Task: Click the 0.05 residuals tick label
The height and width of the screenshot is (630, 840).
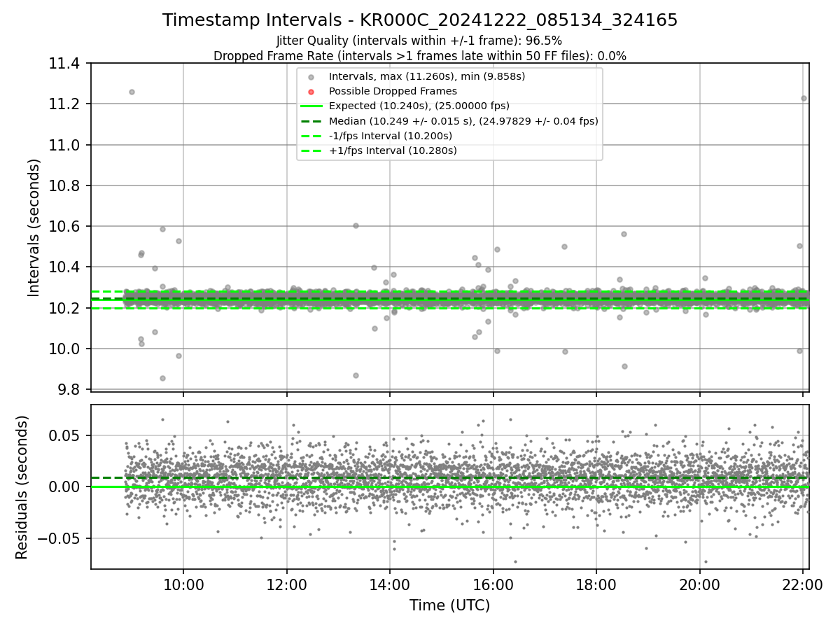Action: coord(65,435)
